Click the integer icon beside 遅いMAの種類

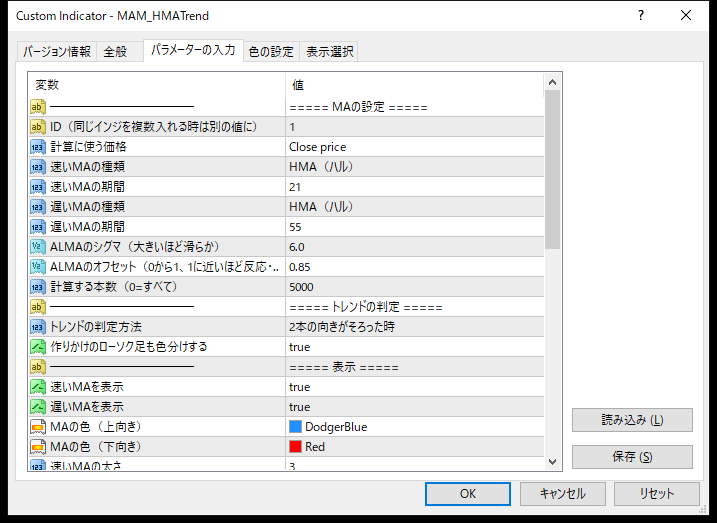click(x=38, y=207)
